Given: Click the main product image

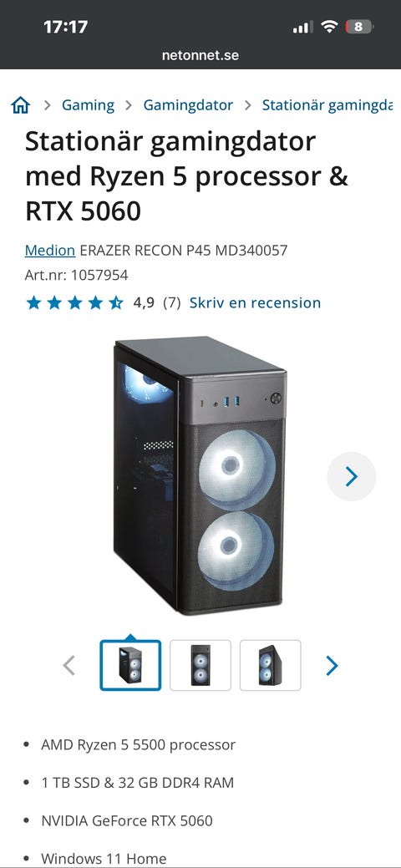Looking at the screenshot, I should click(200, 475).
